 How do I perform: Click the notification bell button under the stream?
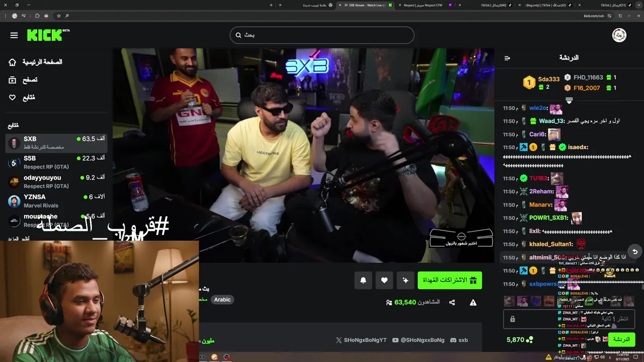363,281
